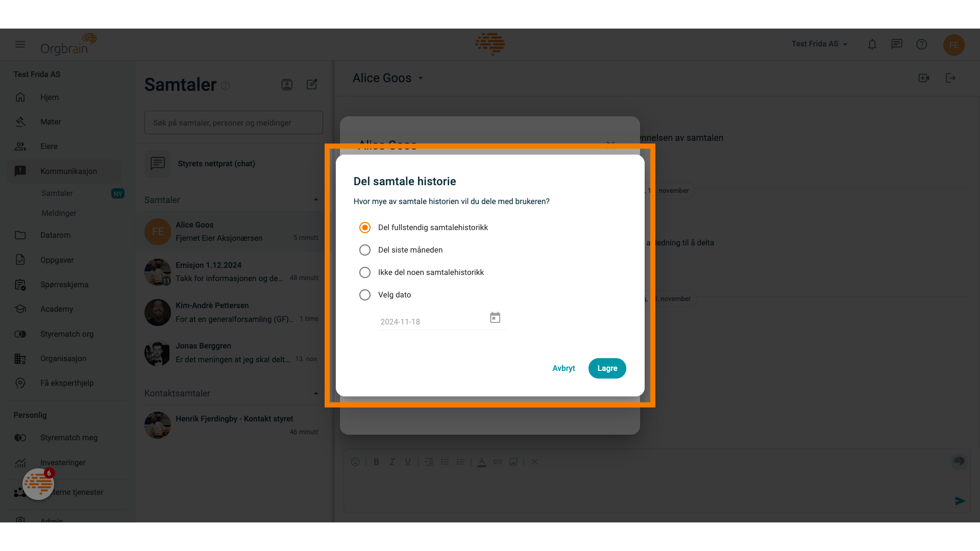Click the help question mark icon
The image size is (980, 551).
pos(921,44)
